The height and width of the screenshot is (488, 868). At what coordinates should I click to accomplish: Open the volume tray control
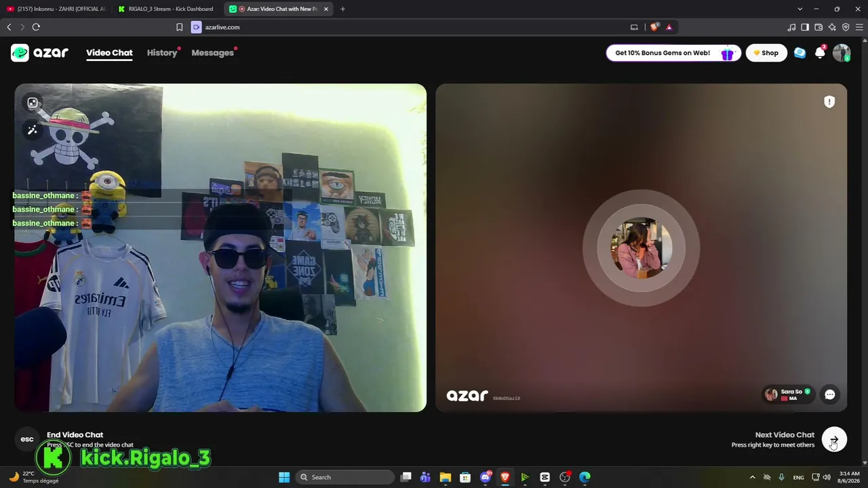(827, 477)
